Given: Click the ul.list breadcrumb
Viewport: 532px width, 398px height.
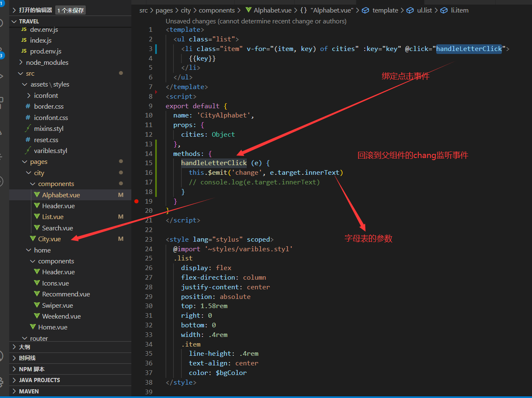Looking at the screenshot, I should [x=419, y=10].
